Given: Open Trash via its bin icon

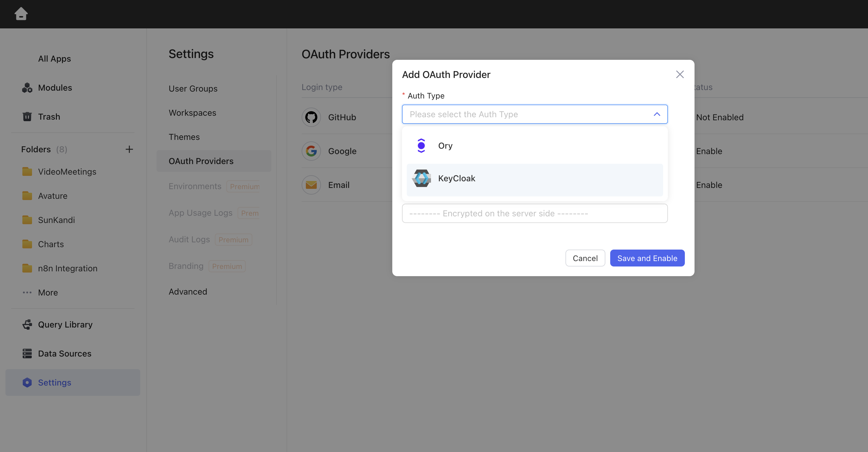Looking at the screenshot, I should point(27,117).
